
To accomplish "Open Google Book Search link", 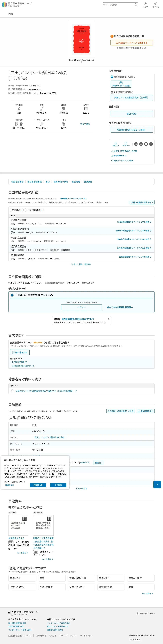I will (23, 366).
